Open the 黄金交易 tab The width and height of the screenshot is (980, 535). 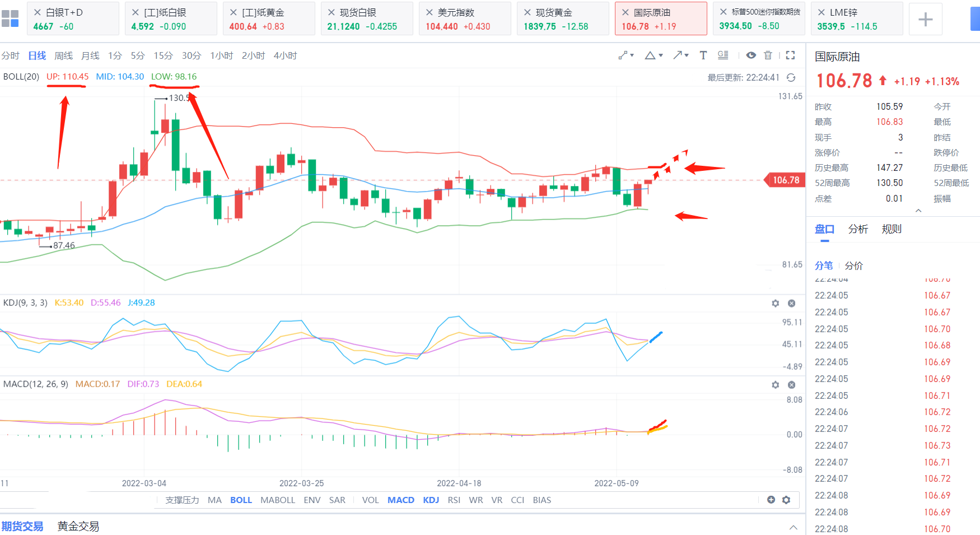click(78, 526)
